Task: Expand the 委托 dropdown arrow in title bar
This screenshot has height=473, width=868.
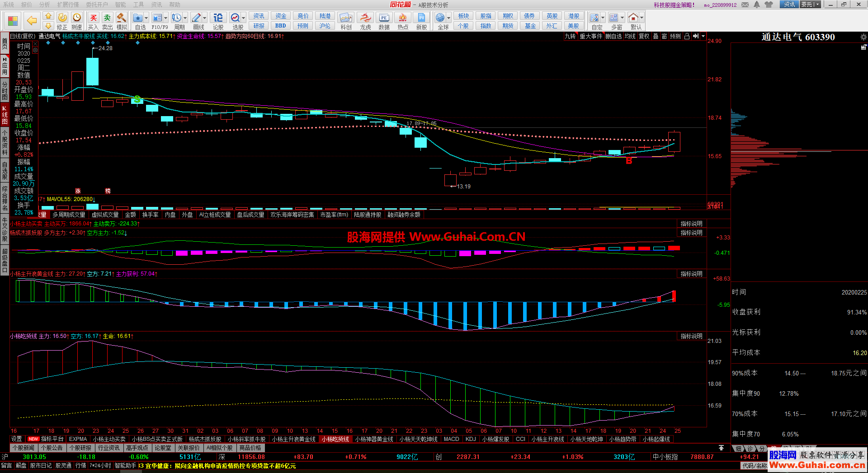Action: click(818, 5)
